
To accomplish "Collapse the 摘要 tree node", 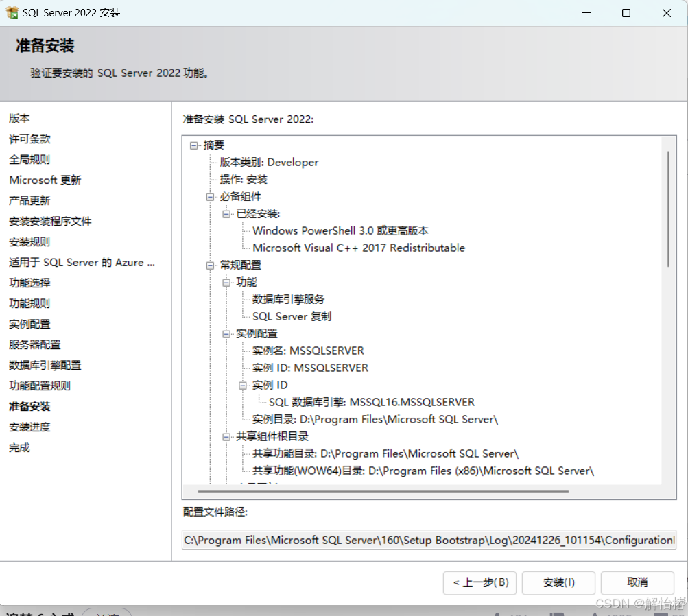I will (194, 145).
